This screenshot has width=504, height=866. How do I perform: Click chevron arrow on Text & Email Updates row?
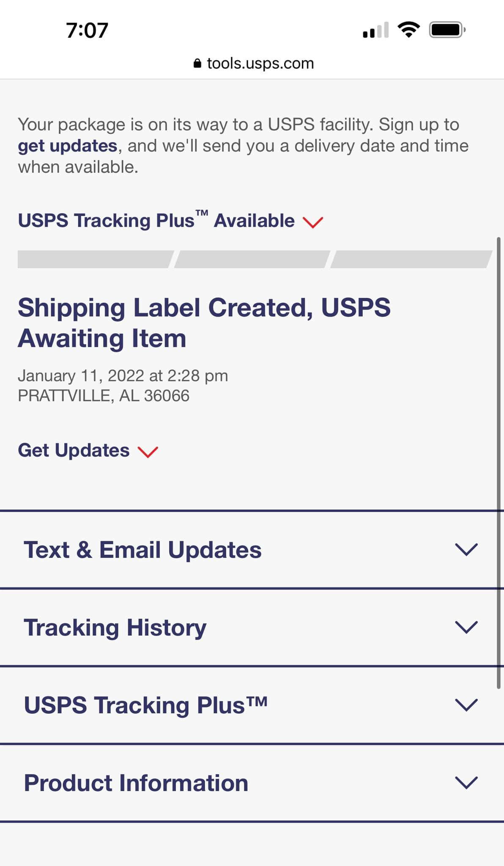click(466, 549)
